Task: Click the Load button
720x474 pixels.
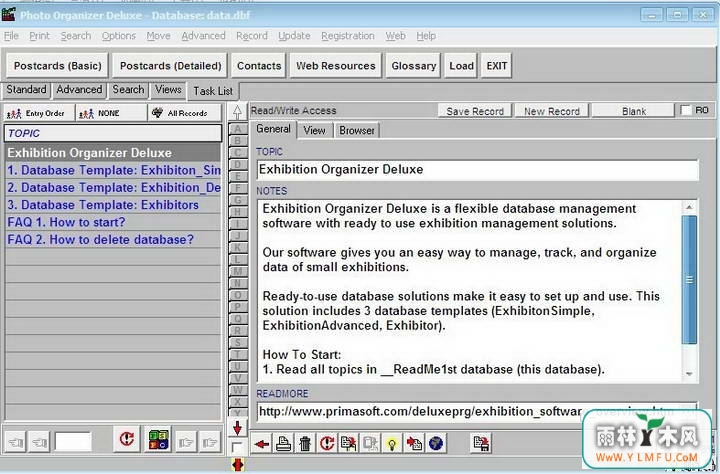Action: click(461, 66)
